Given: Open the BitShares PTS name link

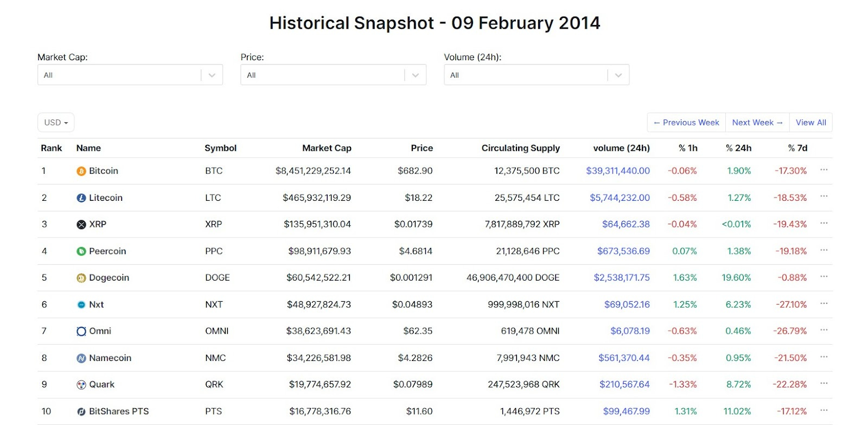Looking at the screenshot, I should point(119,411).
